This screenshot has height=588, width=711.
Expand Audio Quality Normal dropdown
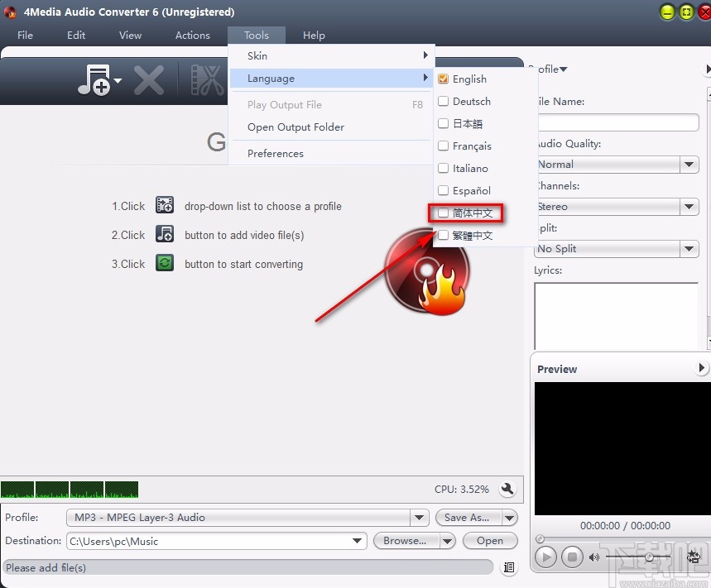pos(689,165)
